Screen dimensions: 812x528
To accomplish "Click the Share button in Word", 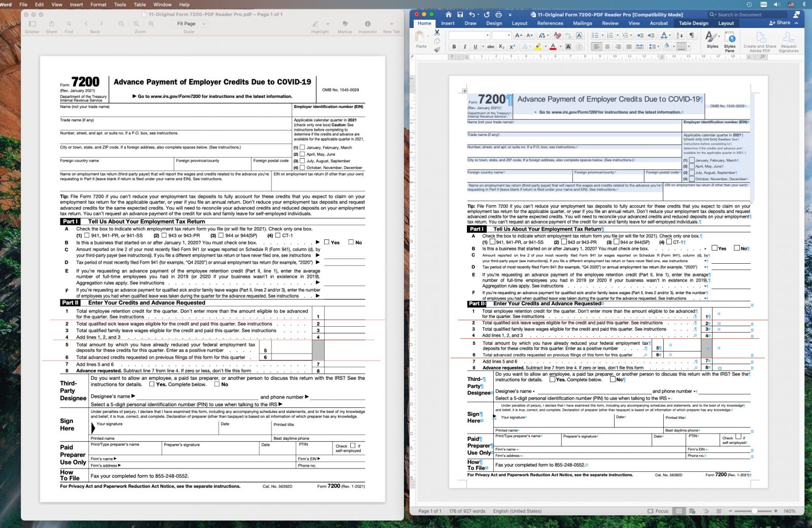I will 780,23.
